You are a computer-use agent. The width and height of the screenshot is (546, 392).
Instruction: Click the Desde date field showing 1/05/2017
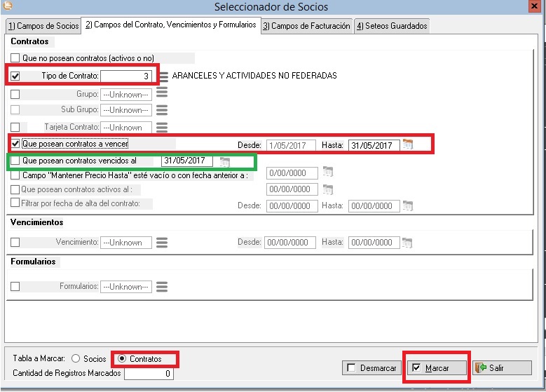pyautogui.click(x=290, y=145)
